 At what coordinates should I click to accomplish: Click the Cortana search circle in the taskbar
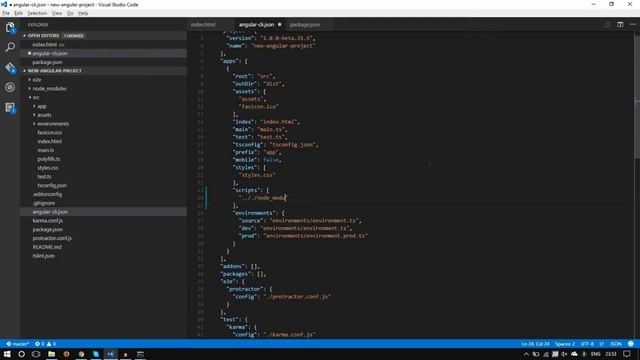coord(22,354)
